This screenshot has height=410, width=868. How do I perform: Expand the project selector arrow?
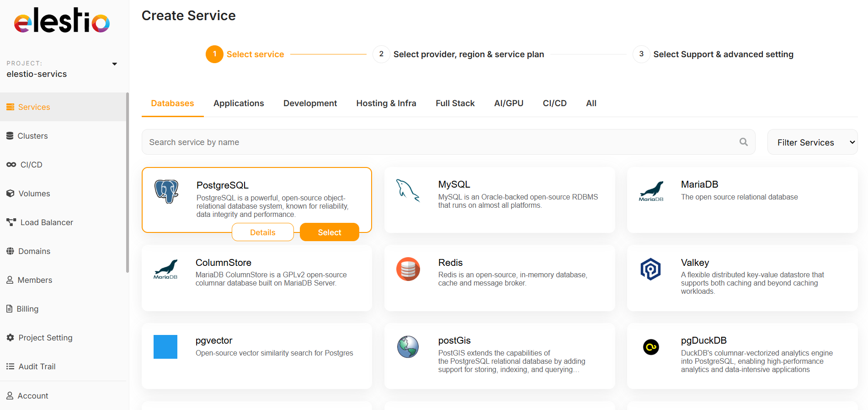click(115, 64)
